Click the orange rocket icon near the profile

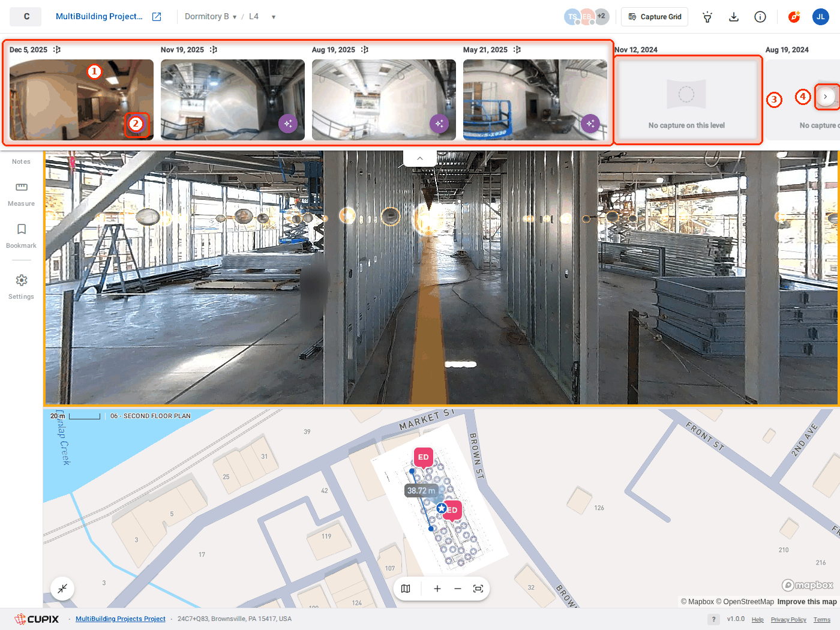coord(794,17)
